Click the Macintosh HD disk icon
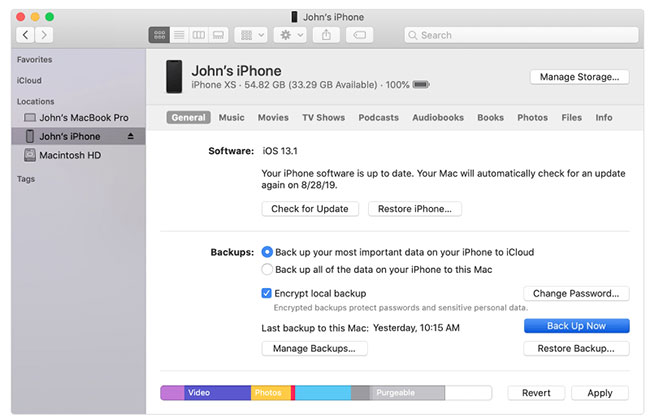The height and width of the screenshot is (418, 650). (30, 155)
